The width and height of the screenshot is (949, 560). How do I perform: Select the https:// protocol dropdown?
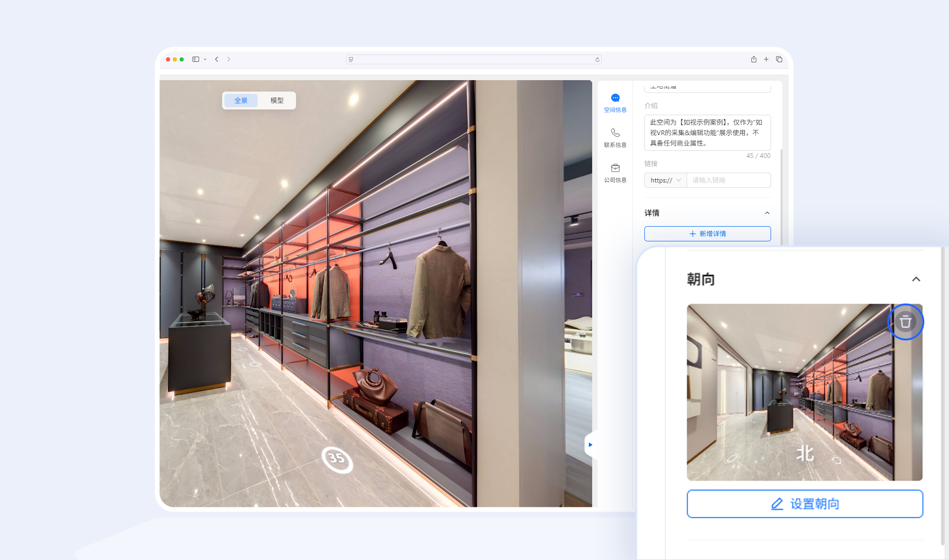pyautogui.click(x=665, y=180)
